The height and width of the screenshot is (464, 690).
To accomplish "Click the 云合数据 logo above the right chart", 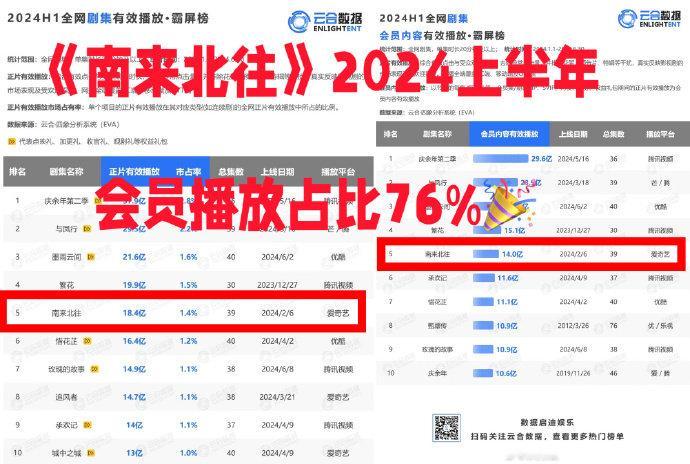I will pyautogui.click(x=650, y=19).
